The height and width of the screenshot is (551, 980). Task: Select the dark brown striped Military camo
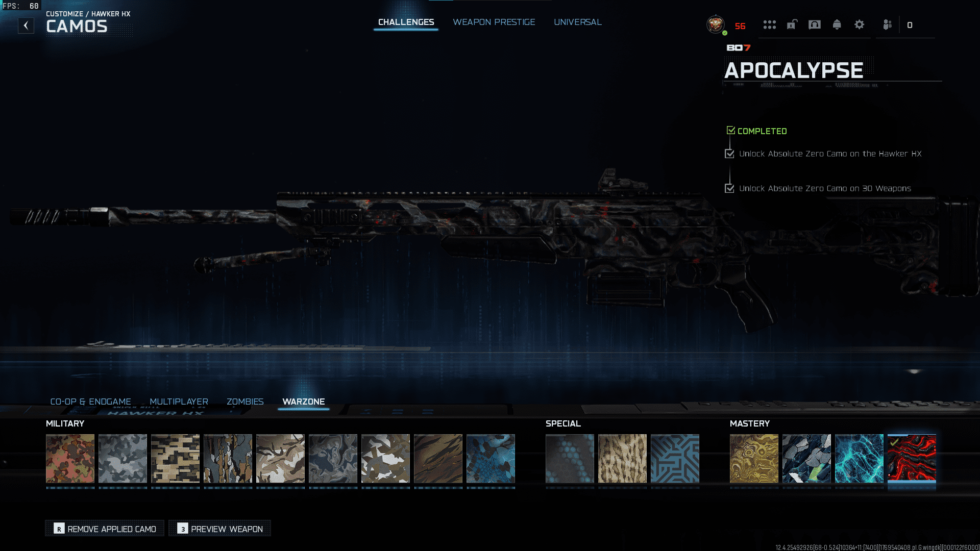438,459
